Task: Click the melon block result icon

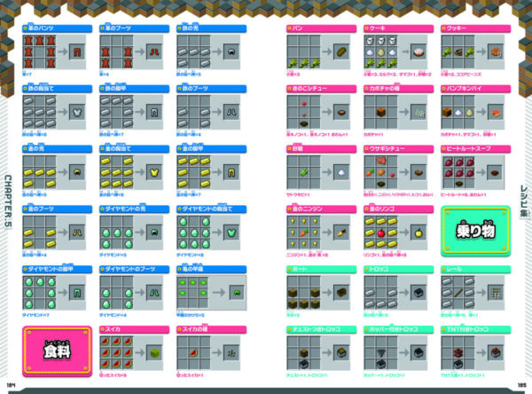Action: (x=154, y=353)
